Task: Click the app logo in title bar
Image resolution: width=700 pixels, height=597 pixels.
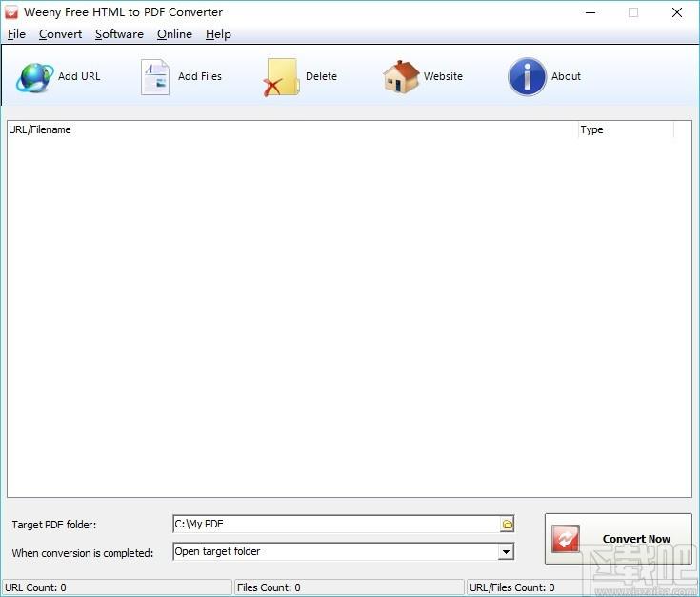Action: tap(11, 12)
